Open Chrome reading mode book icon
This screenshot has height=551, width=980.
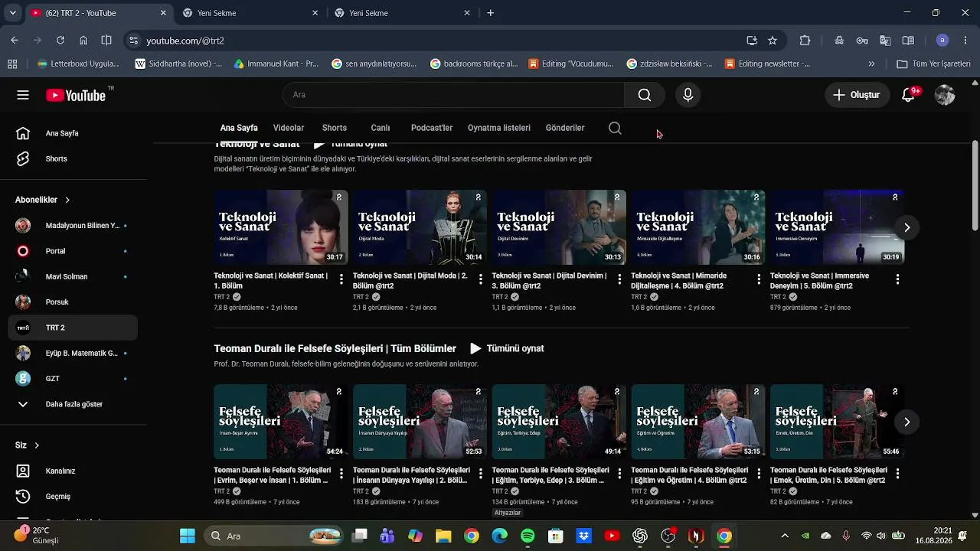[908, 41]
